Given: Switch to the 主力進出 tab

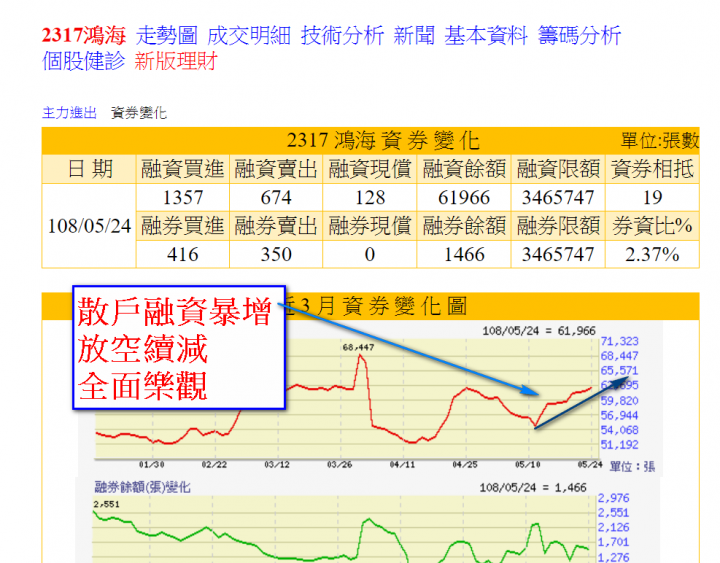Looking at the screenshot, I should [69, 113].
